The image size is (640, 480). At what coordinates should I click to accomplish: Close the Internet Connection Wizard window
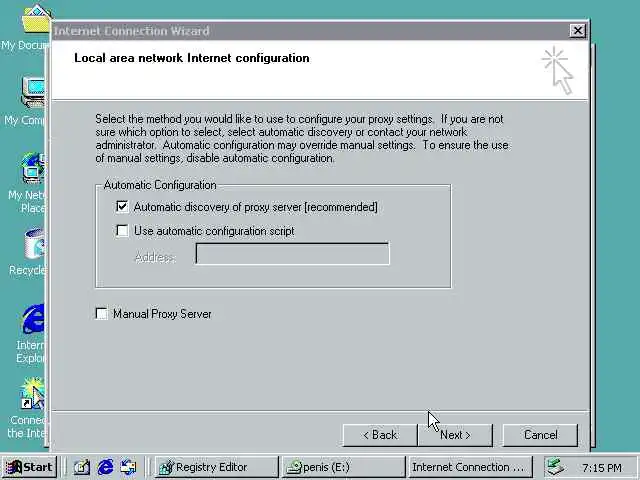point(578,31)
